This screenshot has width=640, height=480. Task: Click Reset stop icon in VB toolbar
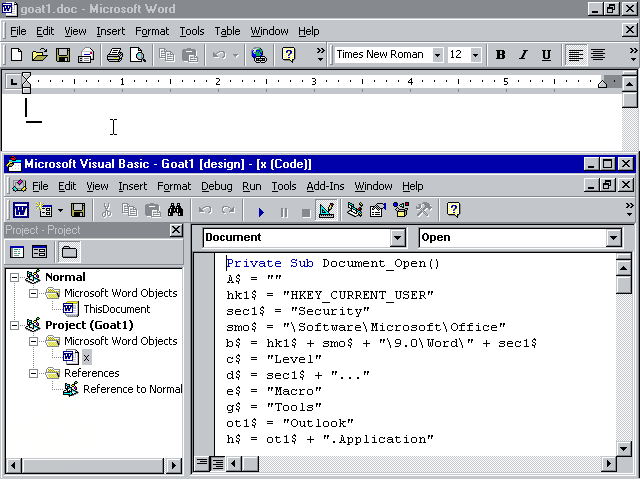306,212
